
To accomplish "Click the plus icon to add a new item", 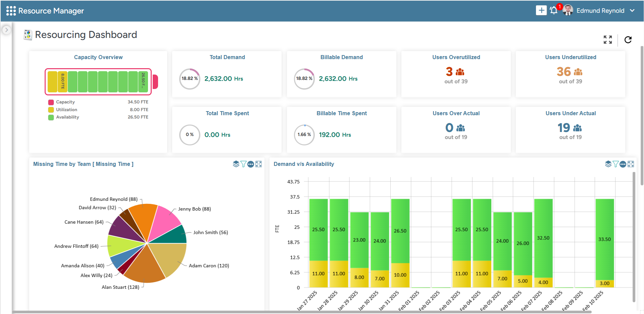I will tap(541, 10).
